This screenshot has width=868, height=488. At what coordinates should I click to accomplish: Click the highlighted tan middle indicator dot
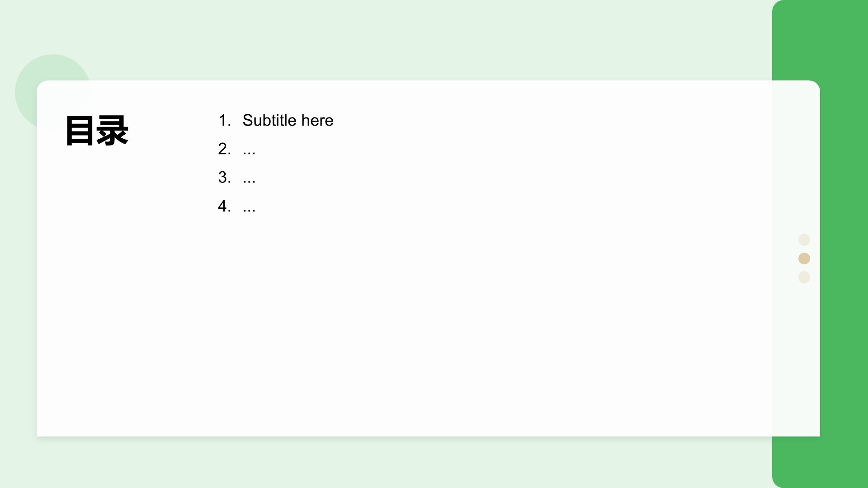[x=804, y=258]
